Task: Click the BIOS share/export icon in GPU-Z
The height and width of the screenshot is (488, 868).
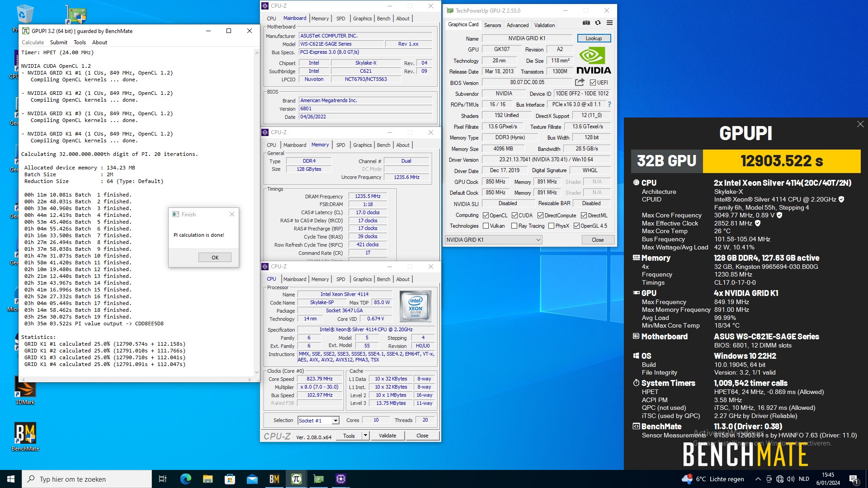Action: point(580,82)
